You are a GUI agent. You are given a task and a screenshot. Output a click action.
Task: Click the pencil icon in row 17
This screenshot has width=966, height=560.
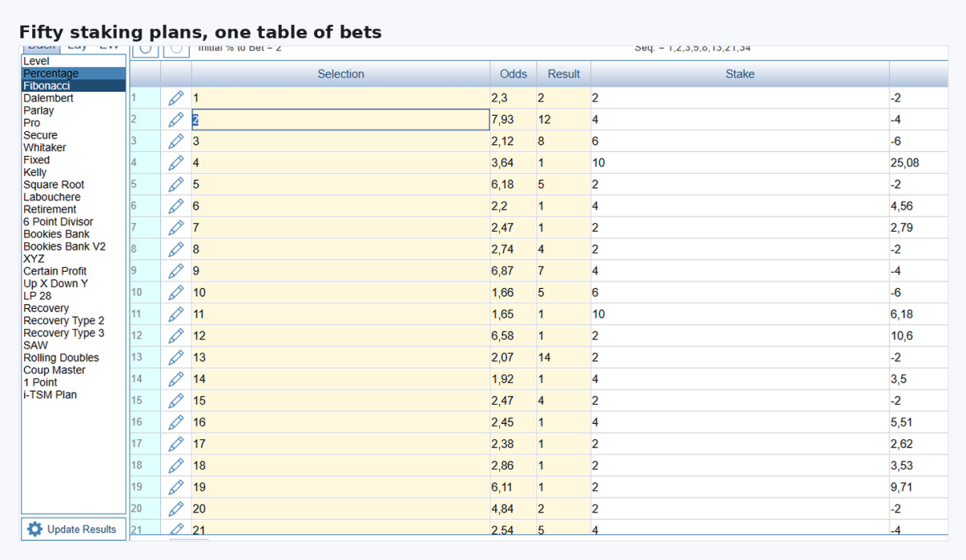point(176,444)
